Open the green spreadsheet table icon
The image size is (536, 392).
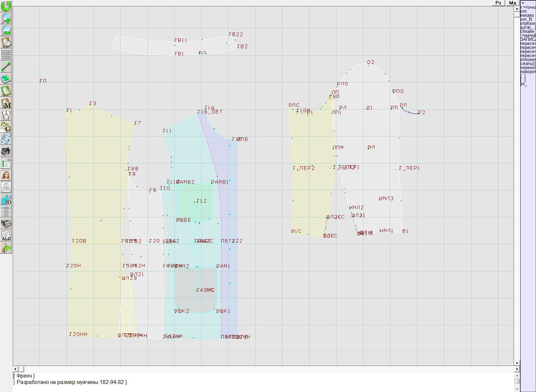tap(6, 163)
